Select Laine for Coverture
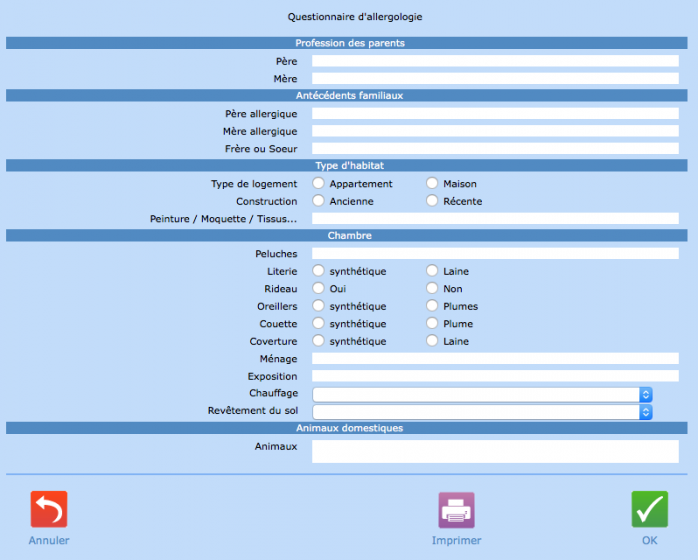The width and height of the screenshot is (698, 560). tap(432, 341)
